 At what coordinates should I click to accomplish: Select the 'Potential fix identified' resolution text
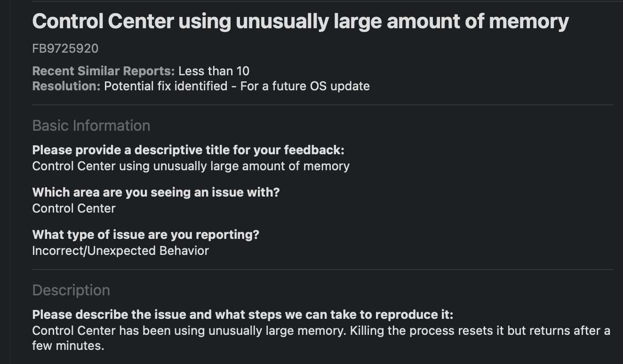166,87
